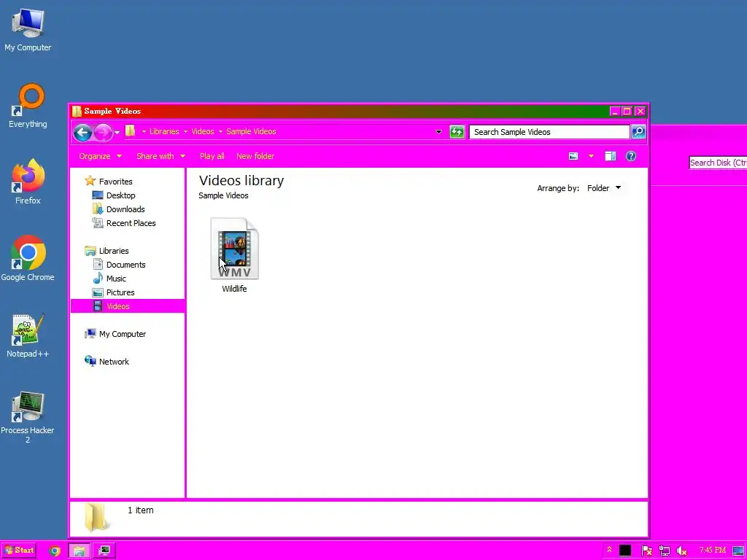Select Favorites in navigation pane
The width and height of the screenshot is (747, 560).
coord(109,182)
